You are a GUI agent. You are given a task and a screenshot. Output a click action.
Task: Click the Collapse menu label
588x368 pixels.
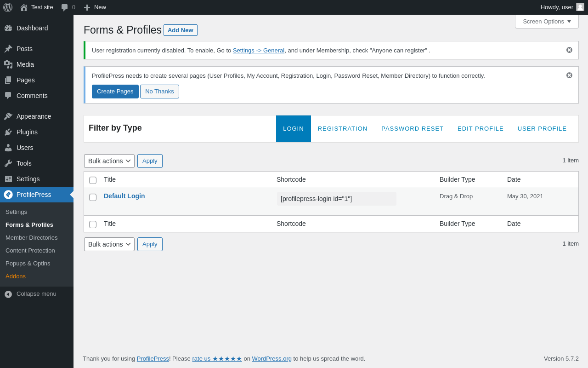pos(36,294)
